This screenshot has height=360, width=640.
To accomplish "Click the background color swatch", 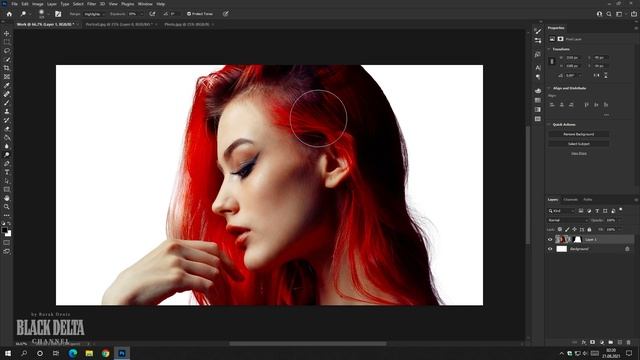I will tap(9, 234).
